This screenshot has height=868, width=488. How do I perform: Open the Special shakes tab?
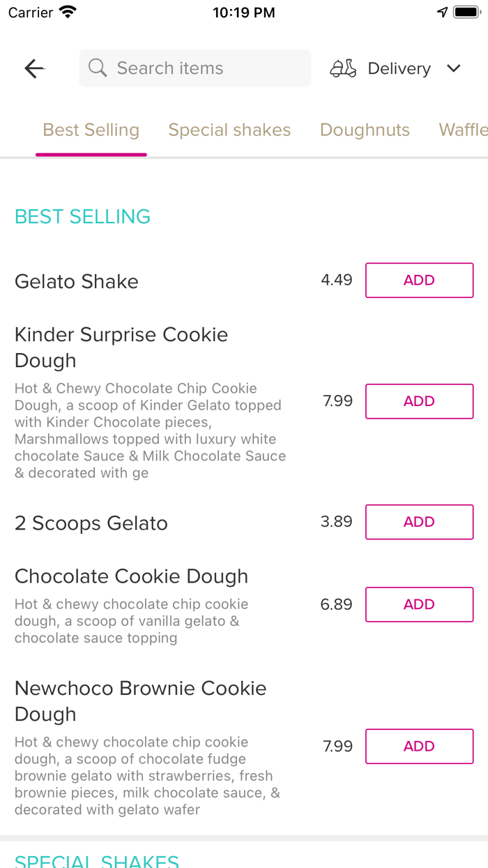pos(229,129)
